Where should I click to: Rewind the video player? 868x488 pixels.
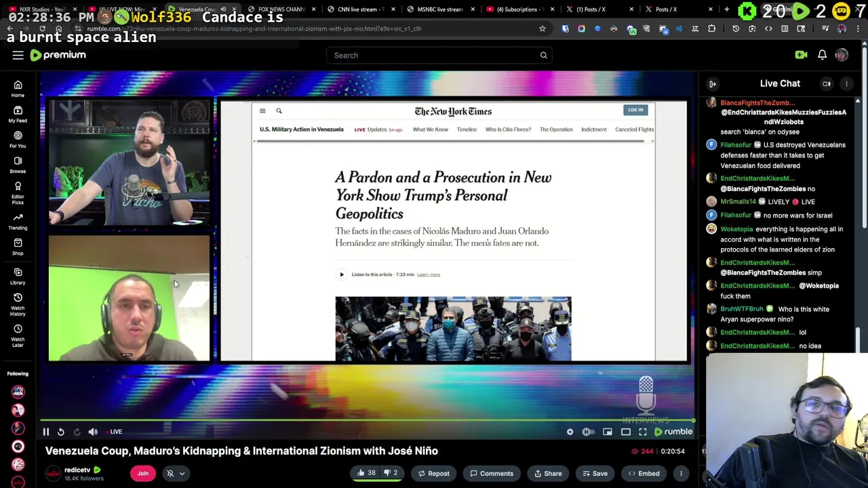click(60, 432)
